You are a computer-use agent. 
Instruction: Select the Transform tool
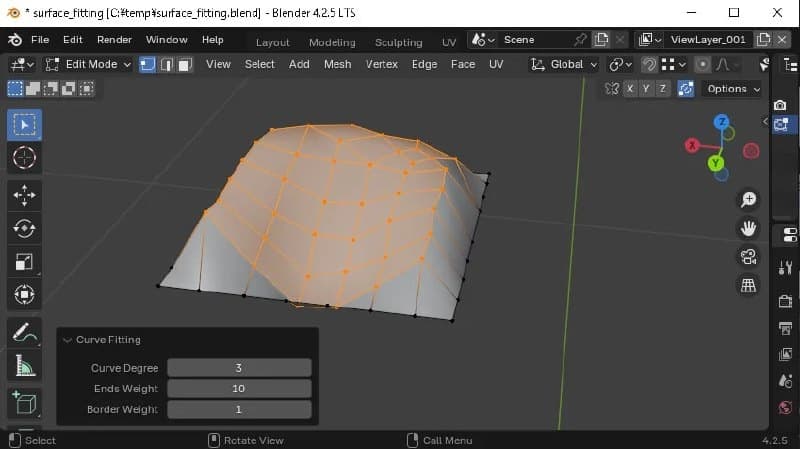[x=24, y=294]
